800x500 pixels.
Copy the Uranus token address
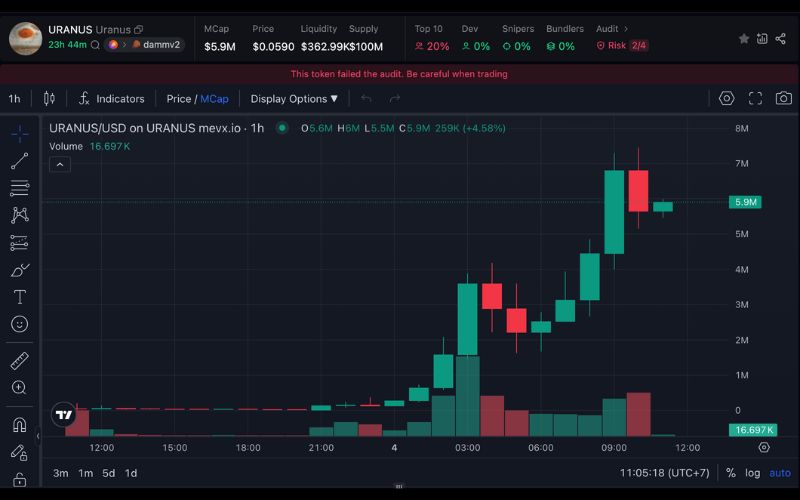tap(138, 30)
